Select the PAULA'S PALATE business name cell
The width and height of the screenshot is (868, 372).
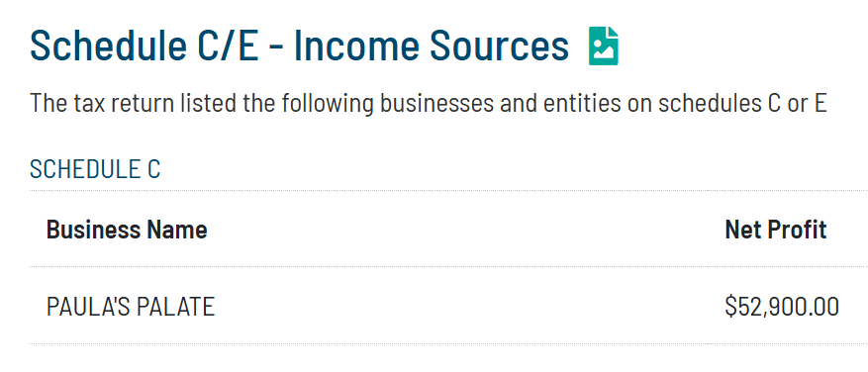coord(131,307)
